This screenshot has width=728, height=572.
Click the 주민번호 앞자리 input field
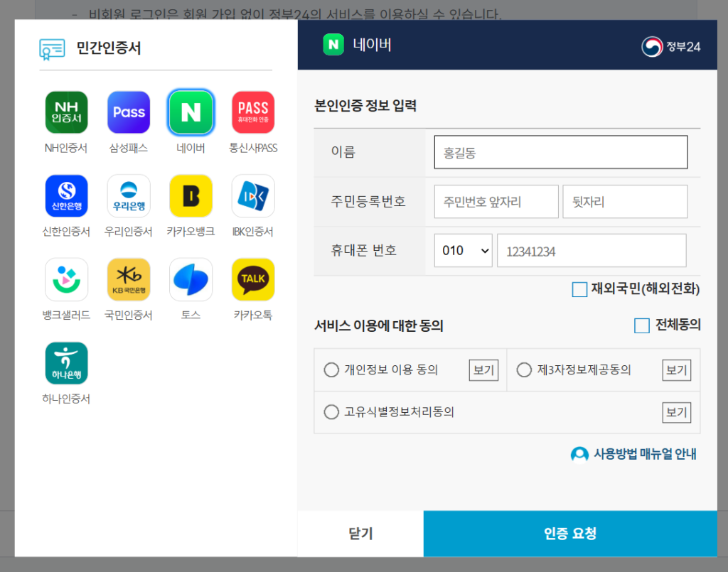point(496,202)
